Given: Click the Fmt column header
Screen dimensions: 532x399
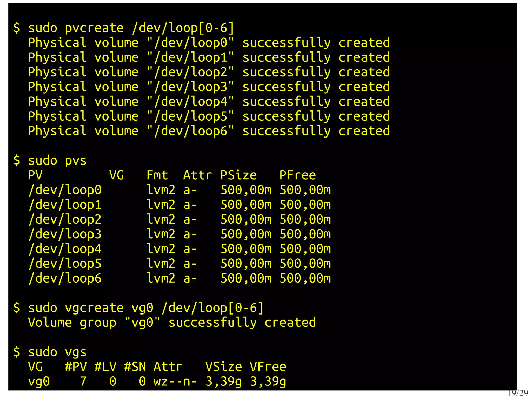Looking at the screenshot, I should (157, 175).
